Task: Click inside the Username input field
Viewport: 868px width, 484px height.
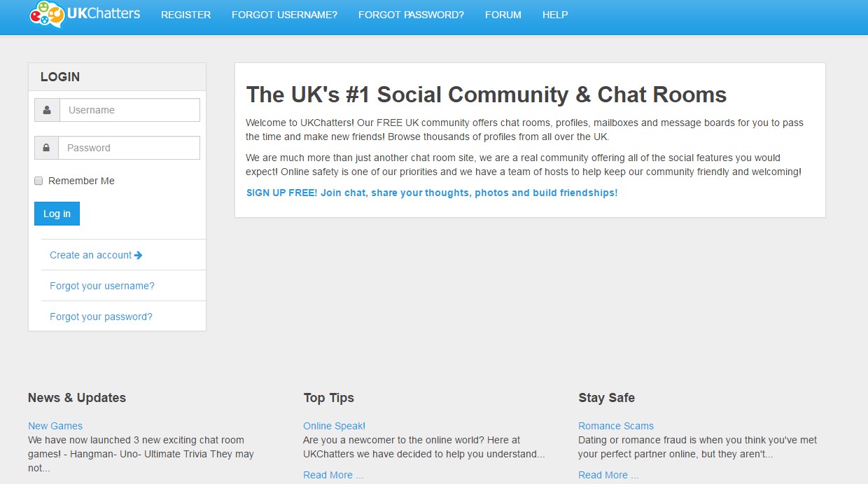Action: click(129, 109)
